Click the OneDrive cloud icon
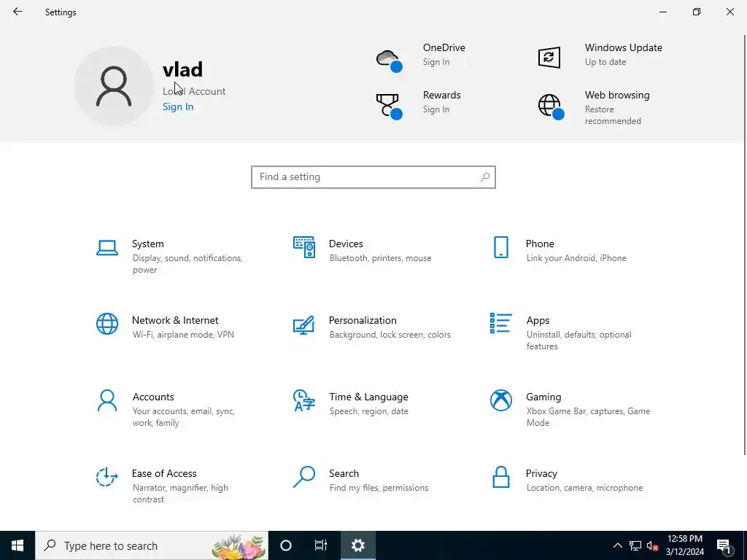This screenshot has height=560, width=747. point(390,61)
